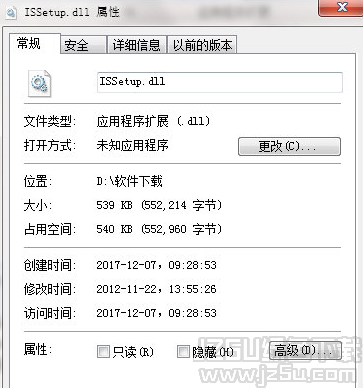Close the ISSetup.dll properties window

340,7
